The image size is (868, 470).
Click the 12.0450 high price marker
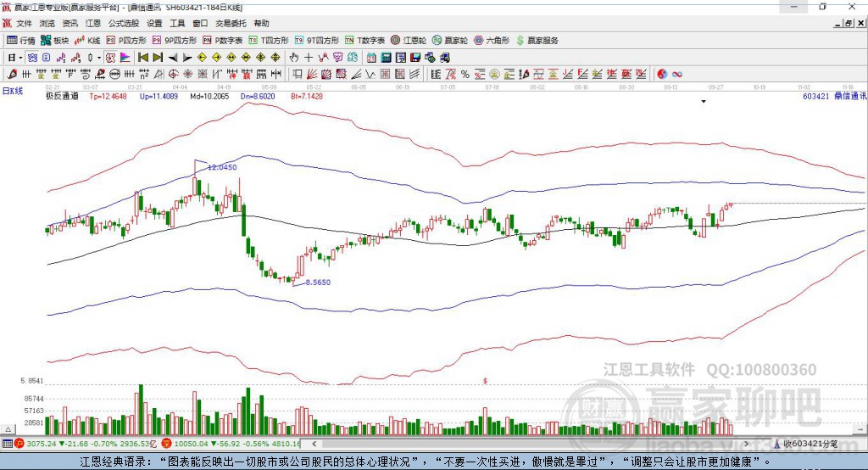click(222, 167)
